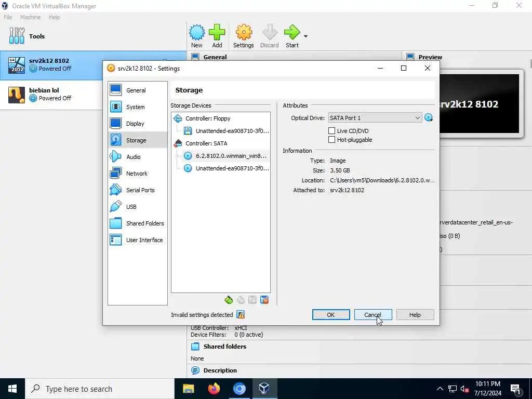Click the Shared folders section header
This screenshot has height=399, width=532.
click(224, 347)
